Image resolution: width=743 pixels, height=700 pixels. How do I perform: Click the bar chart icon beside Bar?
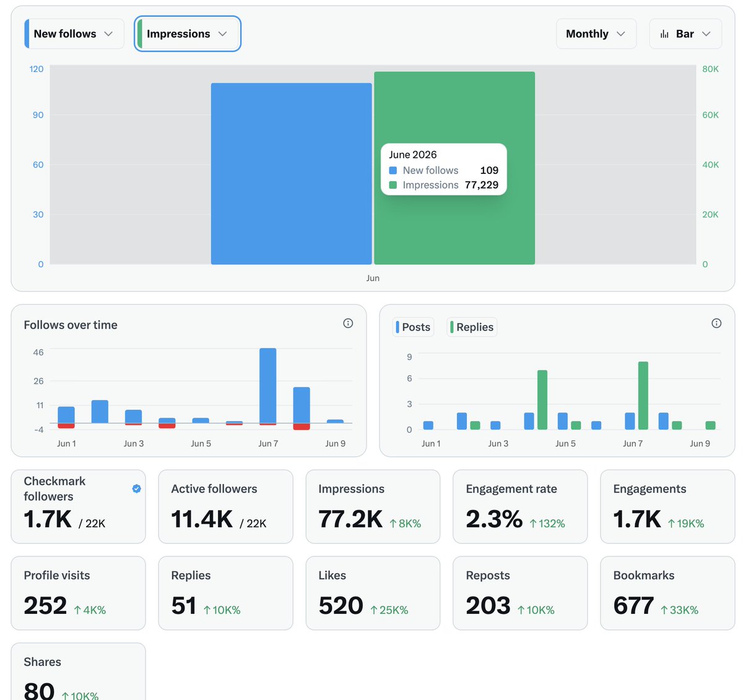click(x=664, y=34)
